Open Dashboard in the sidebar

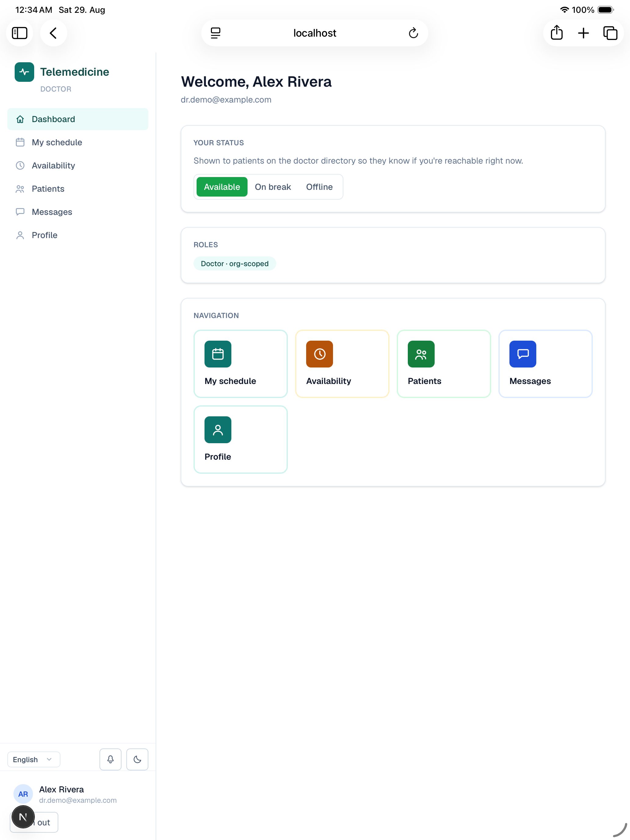coord(78,119)
